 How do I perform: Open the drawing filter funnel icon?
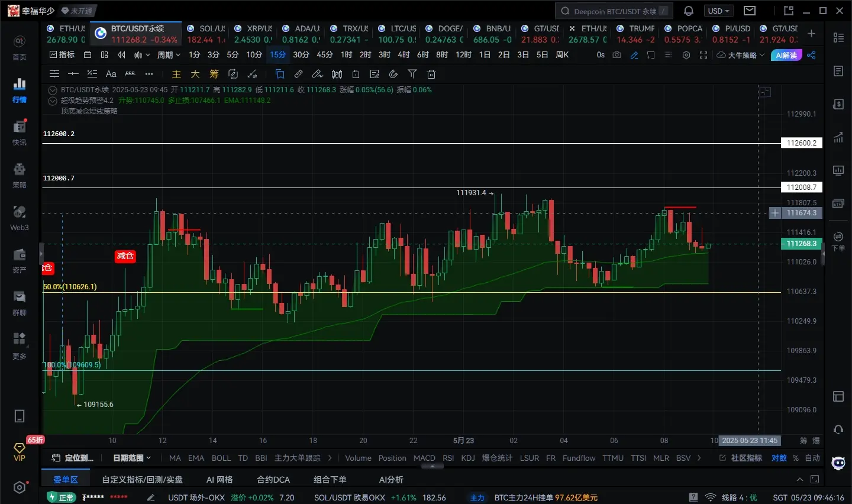[412, 74]
